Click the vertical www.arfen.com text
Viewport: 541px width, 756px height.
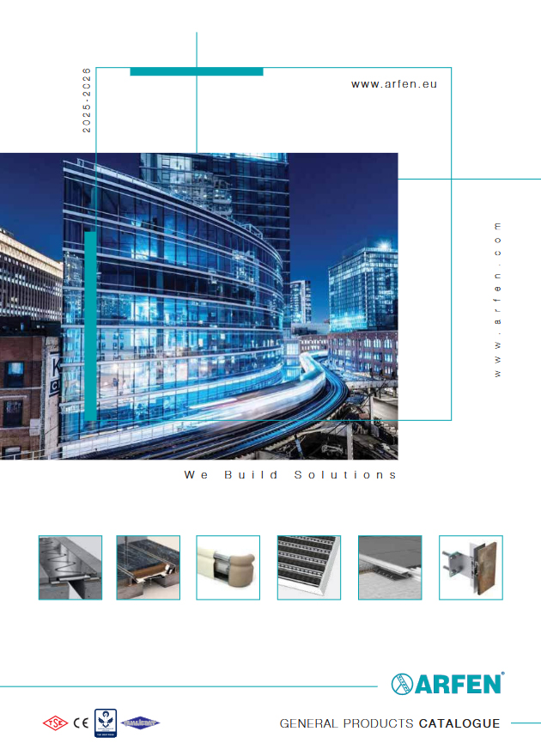coord(498,300)
